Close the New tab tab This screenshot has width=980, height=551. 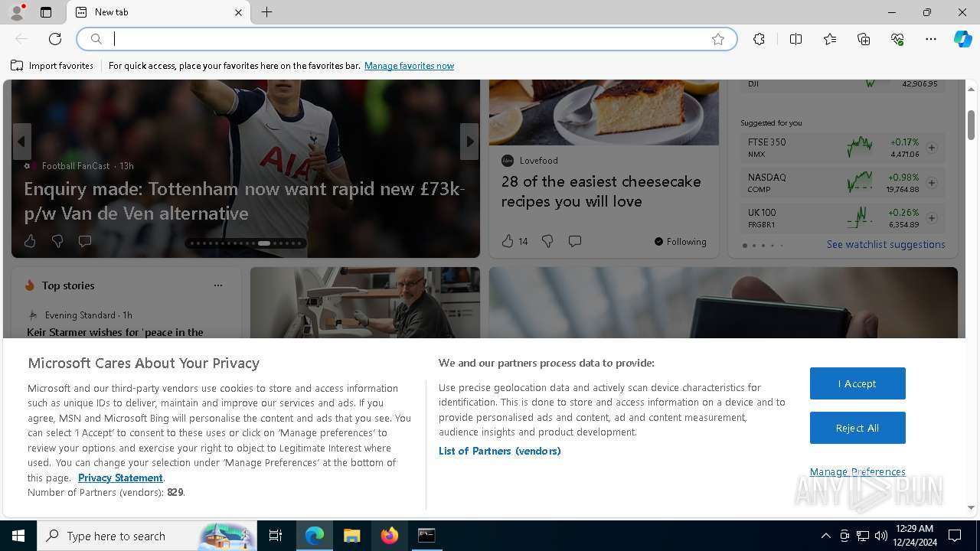(x=238, y=12)
